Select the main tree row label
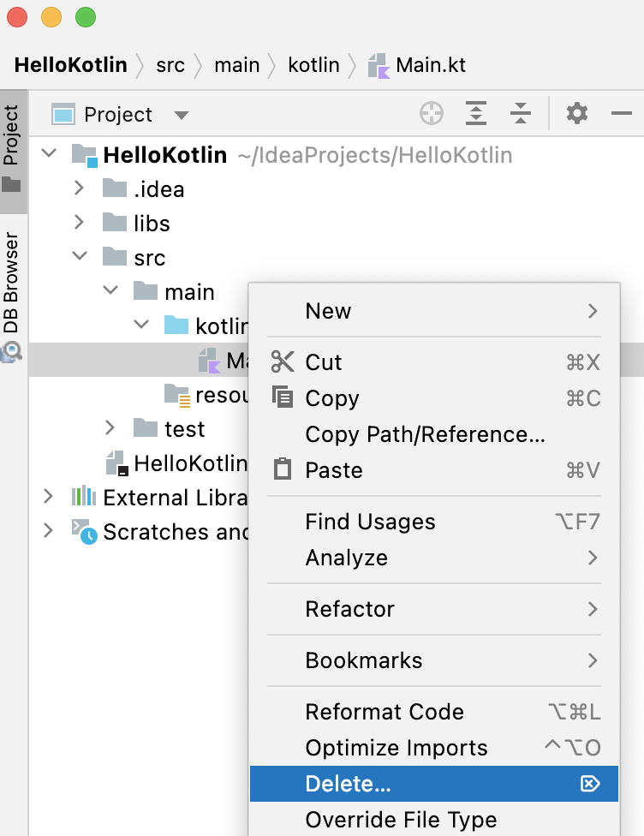The width and height of the screenshot is (644, 836). pos(189,292)
